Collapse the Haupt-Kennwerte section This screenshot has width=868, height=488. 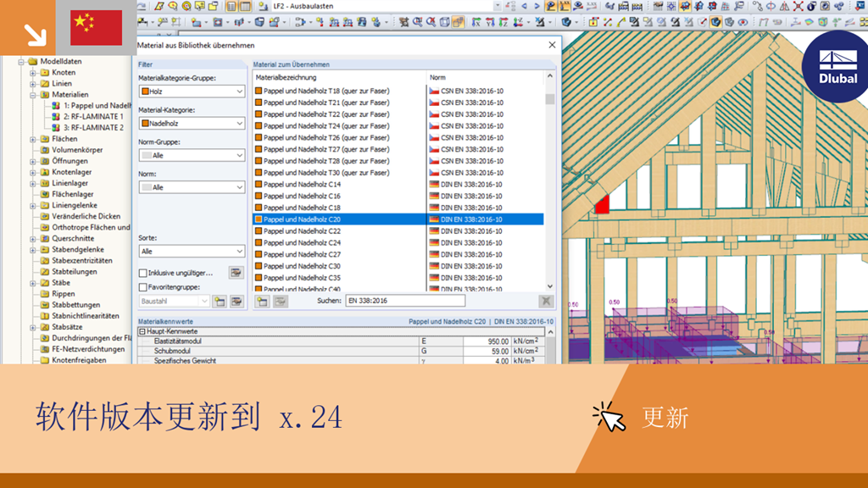pos(142,331)
